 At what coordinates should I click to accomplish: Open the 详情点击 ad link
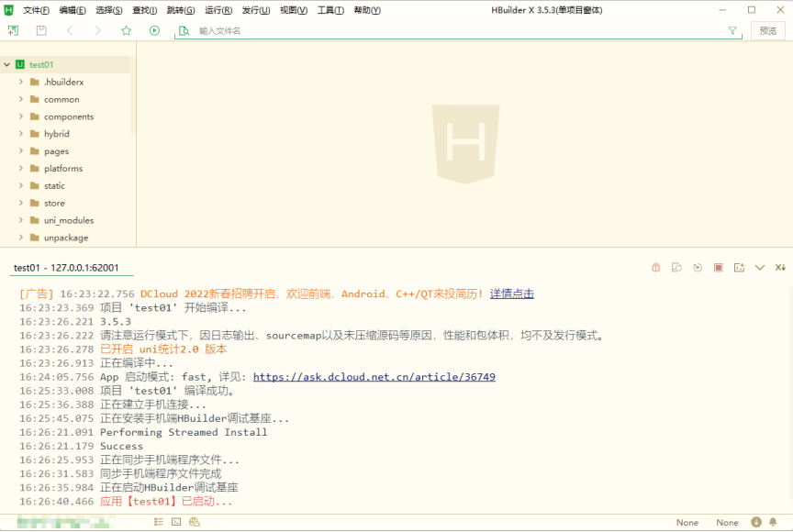pos(512,294)
